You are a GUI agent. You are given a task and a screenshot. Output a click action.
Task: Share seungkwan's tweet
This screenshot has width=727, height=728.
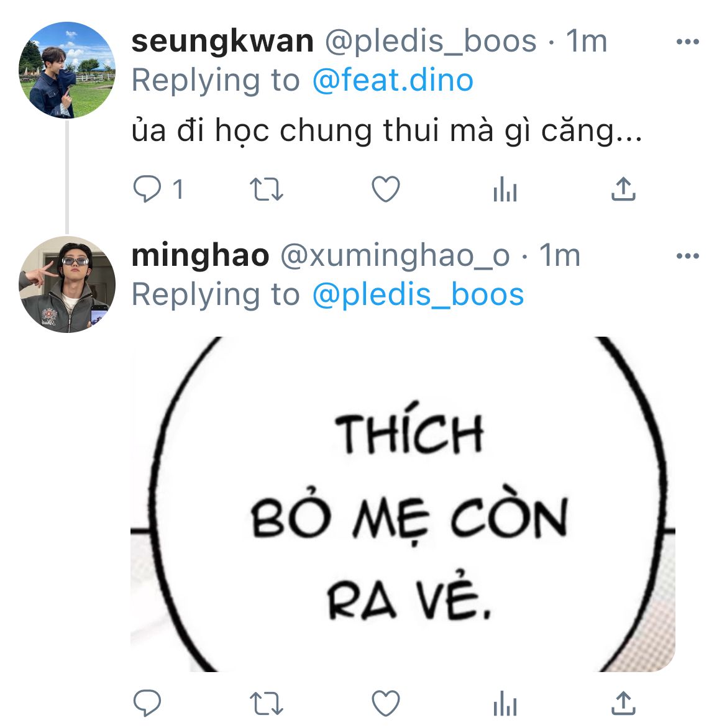tap(623, 188)
